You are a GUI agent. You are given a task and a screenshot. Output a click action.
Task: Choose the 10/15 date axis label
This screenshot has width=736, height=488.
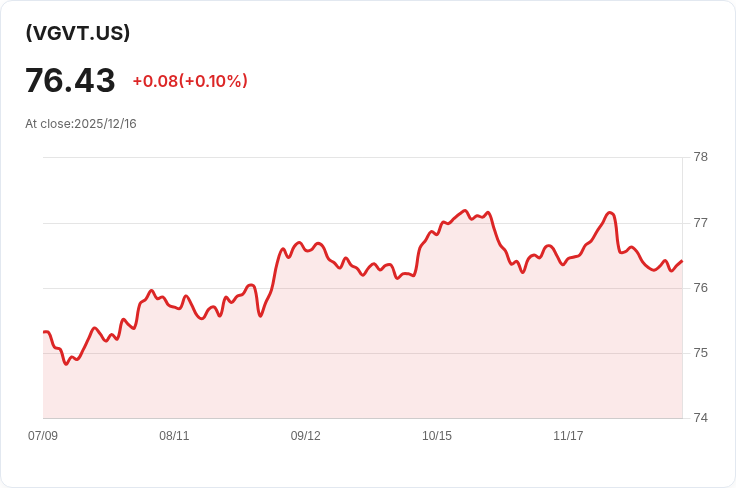click(x=437, y=436)
